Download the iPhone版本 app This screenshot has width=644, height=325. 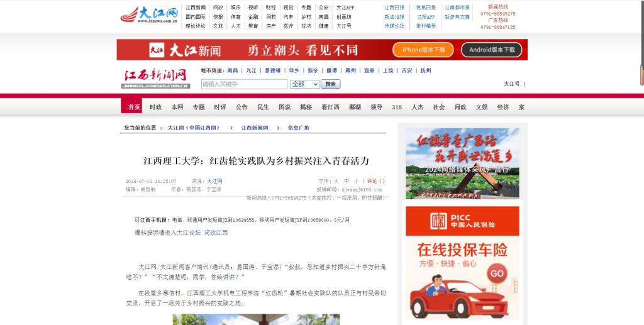(423, 50)
